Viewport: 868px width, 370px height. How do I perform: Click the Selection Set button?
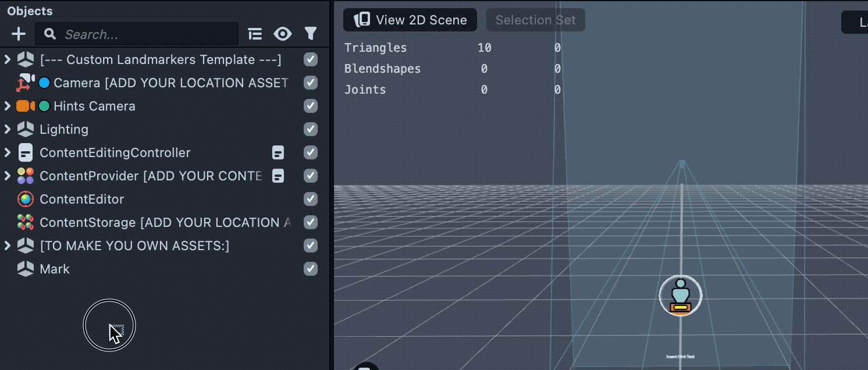535,20
